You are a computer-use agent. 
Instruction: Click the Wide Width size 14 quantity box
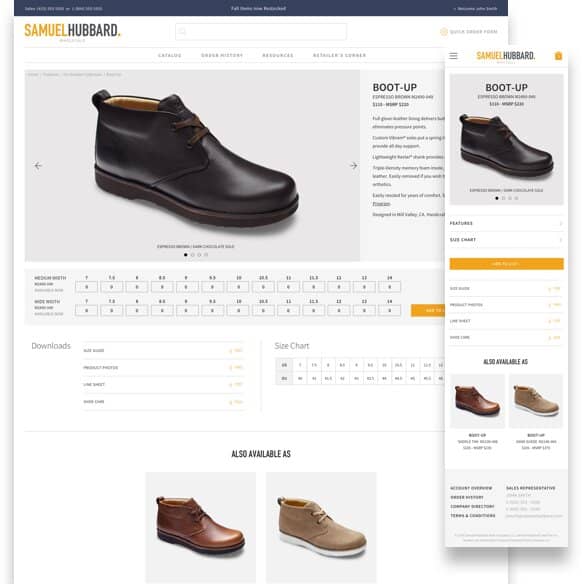tap(389, 311)
